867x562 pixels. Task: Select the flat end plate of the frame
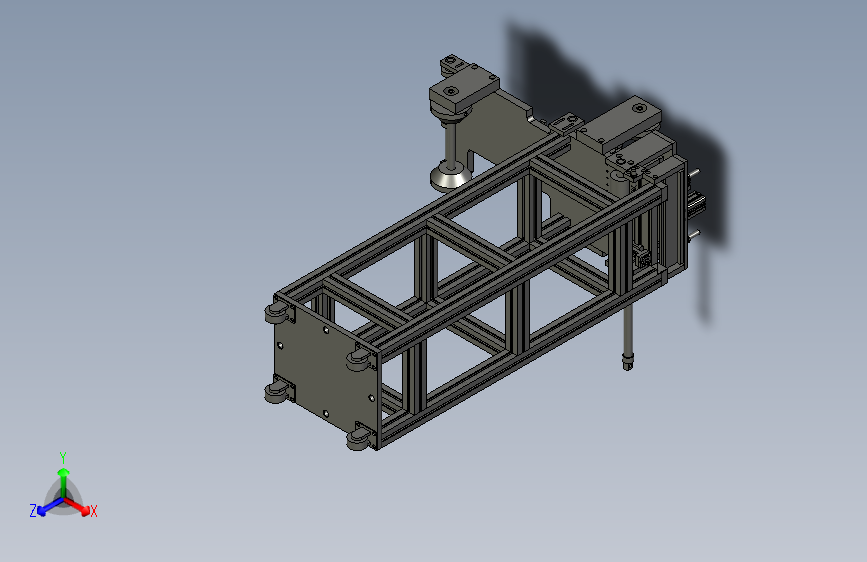click(325, 374)
